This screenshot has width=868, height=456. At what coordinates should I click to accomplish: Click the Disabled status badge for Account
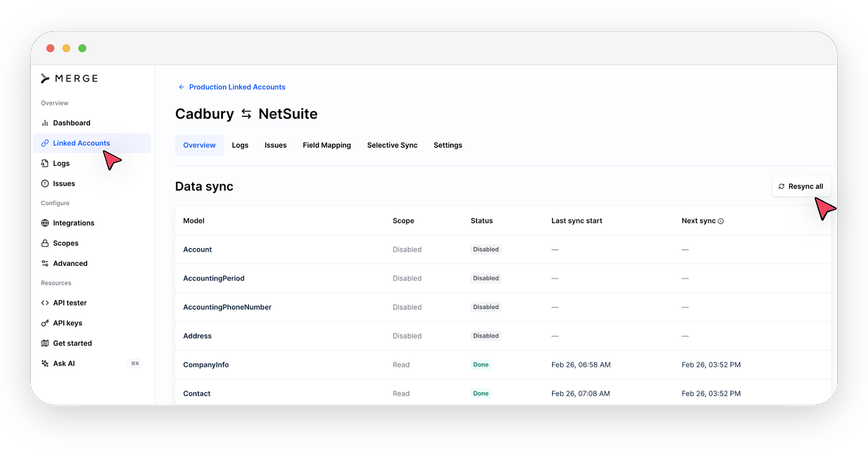pos(486,250)
